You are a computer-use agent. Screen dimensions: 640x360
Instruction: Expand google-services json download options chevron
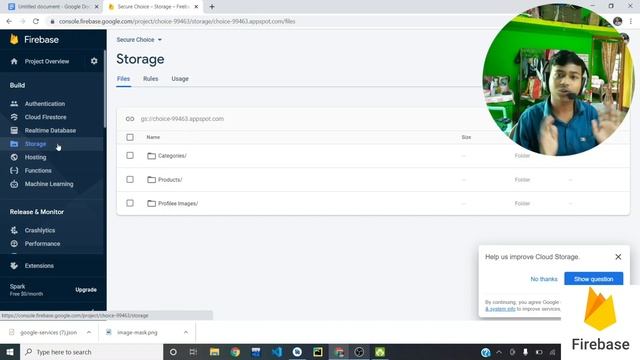[89, 332]
